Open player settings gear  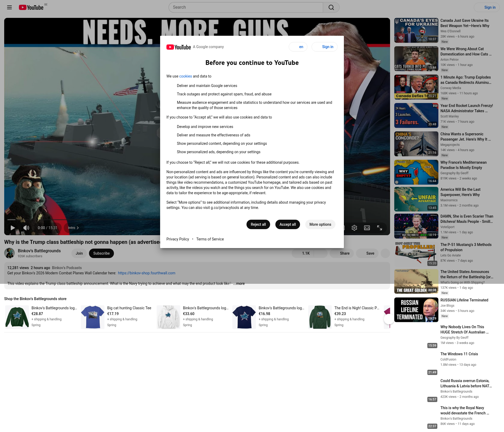(354, 228)
